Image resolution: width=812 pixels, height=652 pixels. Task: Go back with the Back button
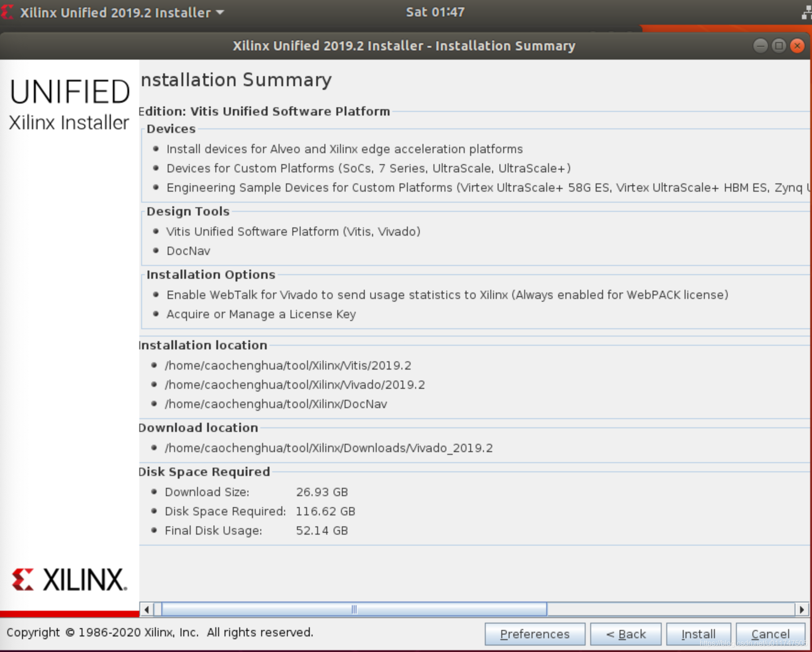(625, 634)
